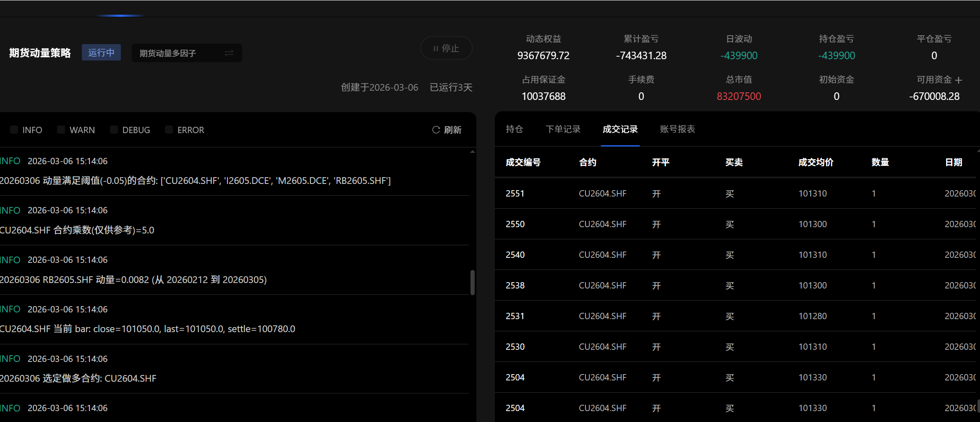The image size is (980, 422).
Task: Click the plus icon beside 可用资金
Action: point(959,80)
